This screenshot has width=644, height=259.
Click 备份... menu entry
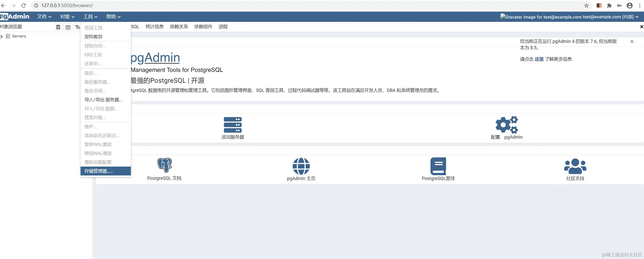click(106, 73)
